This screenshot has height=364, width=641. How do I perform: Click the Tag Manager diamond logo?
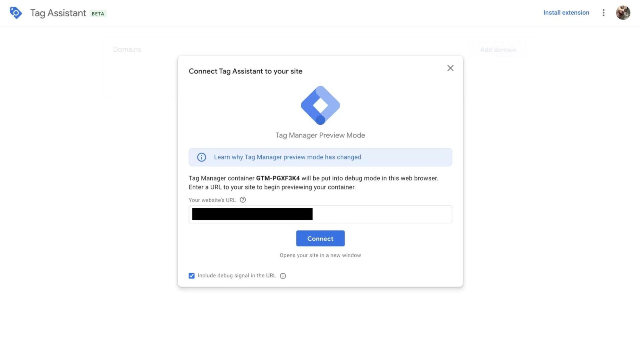pyautogui.click(x=320, y=105)
